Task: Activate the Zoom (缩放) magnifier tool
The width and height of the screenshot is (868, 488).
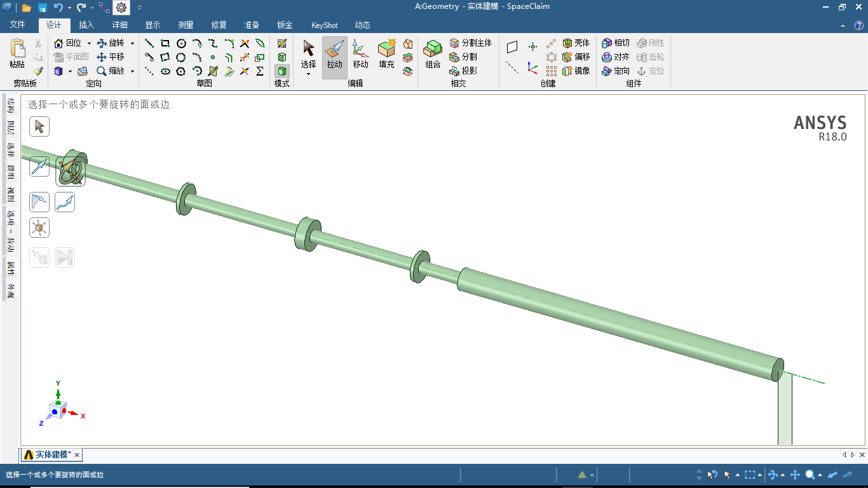Action: click(111, 71)
